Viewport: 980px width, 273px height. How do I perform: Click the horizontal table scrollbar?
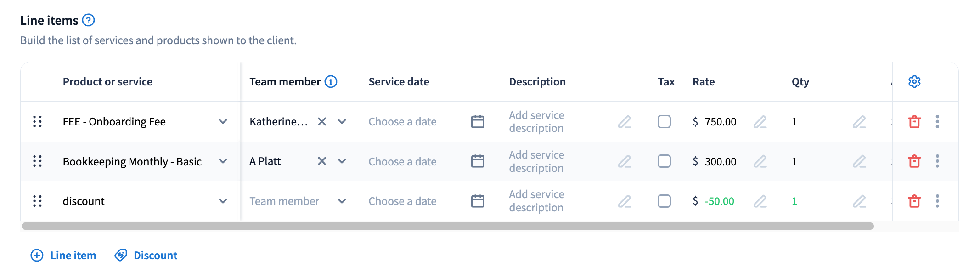447,226
